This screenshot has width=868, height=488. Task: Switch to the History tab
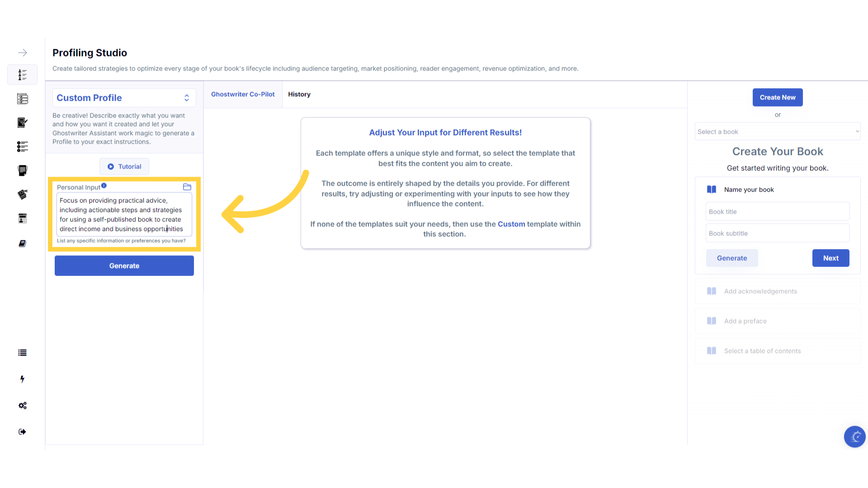299,94
